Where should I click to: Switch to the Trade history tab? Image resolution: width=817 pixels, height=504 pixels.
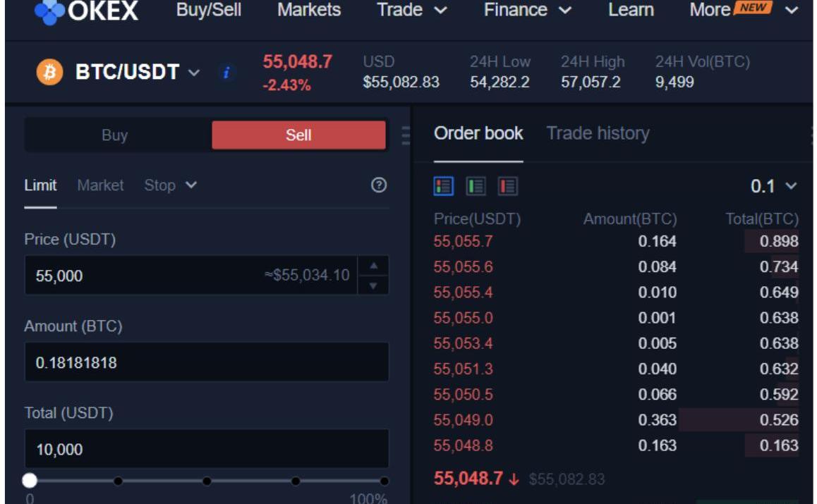tap(598, 133)
